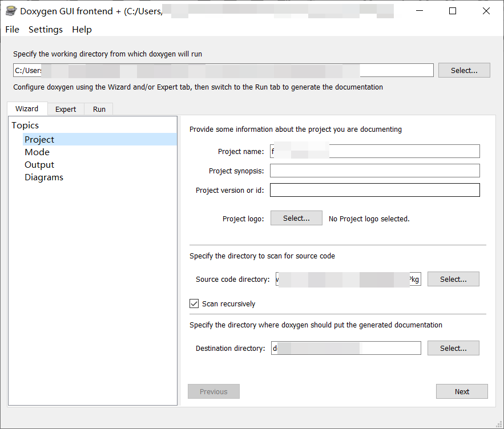Open the Settings menu
This screenshot has width=504, height=429.
[46, 30]
